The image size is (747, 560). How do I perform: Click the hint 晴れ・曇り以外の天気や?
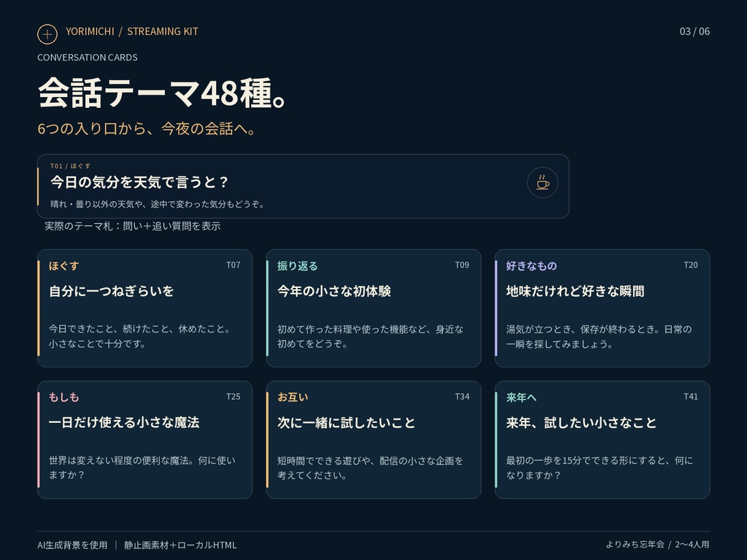click(x=158, y=204)
